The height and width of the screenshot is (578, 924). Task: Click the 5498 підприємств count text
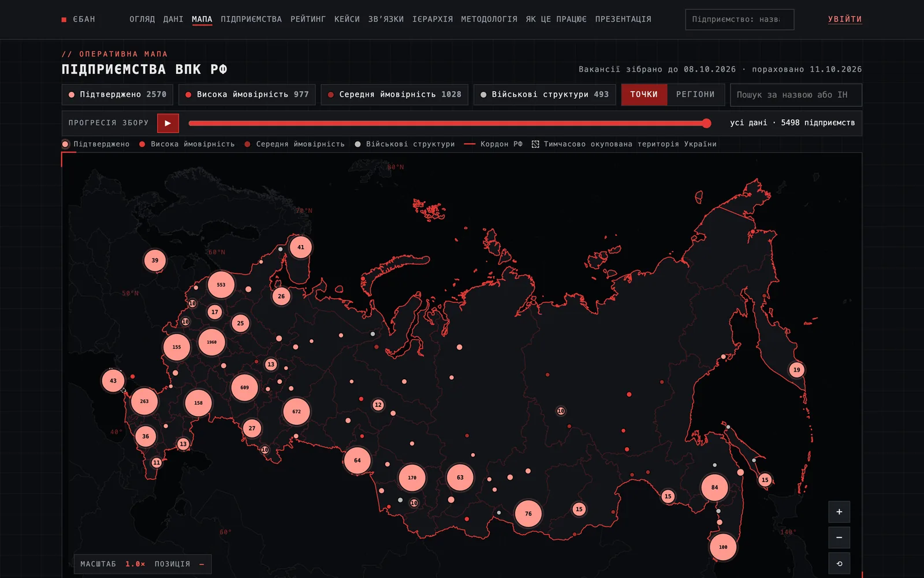pyautogui.click(x=818, y=123)
